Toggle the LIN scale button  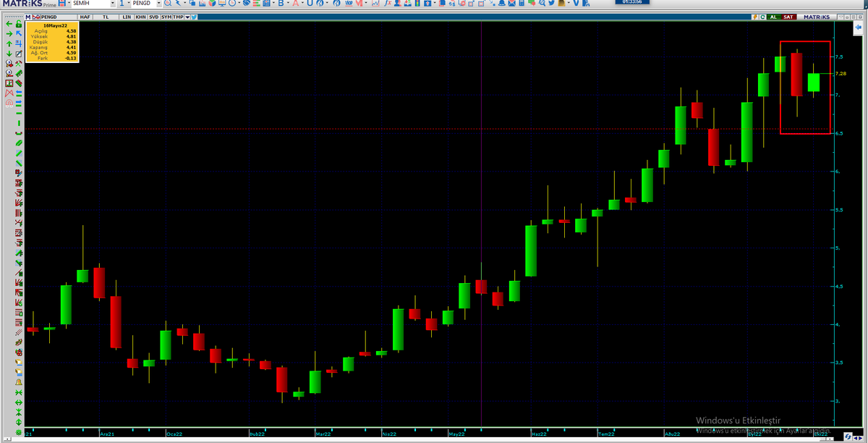pos(127,17)
